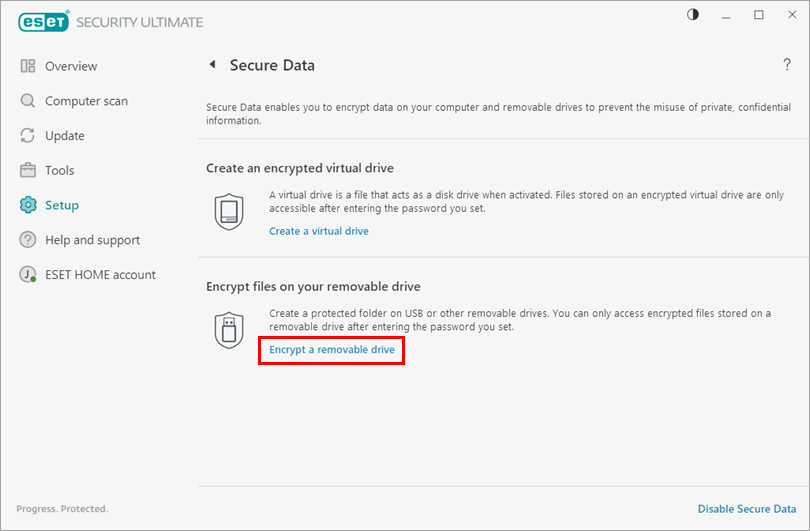The width and height of the screenshot is (810, 531).
Task: Click the Computer scan magnifier icon
Action: [x=28, y=101]
